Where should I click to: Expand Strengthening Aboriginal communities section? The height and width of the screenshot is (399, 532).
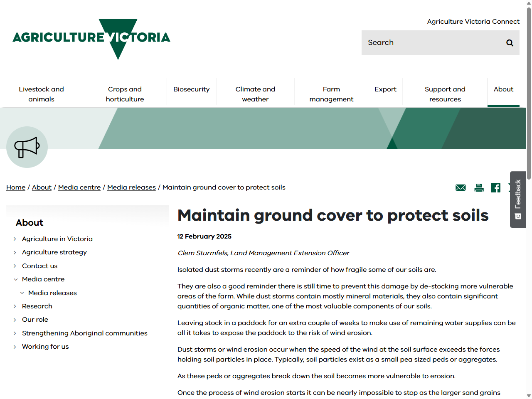coord(16,333)
